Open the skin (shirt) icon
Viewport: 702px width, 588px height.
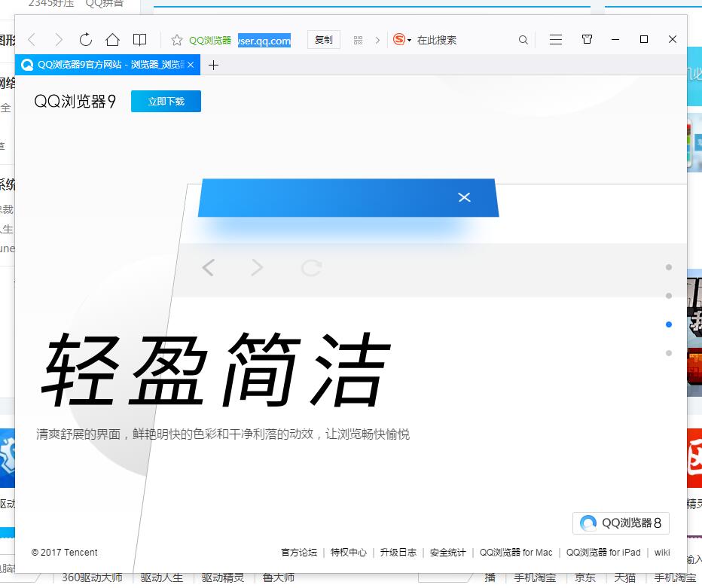tap(587, 39)
